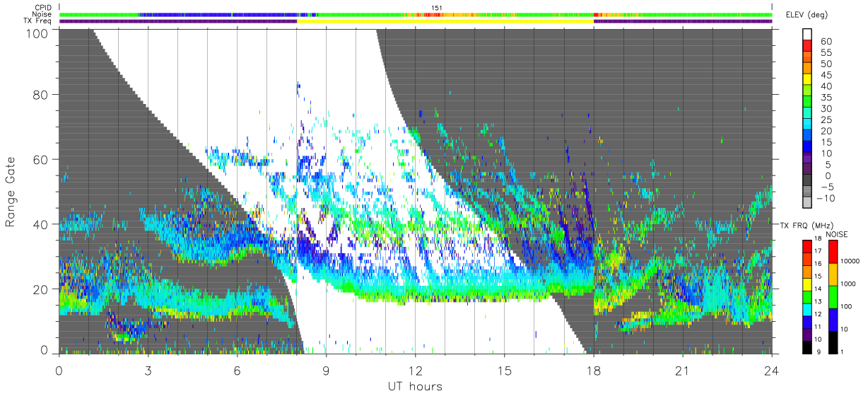Click the '9' tick on UT hours axis

point(326,370)
